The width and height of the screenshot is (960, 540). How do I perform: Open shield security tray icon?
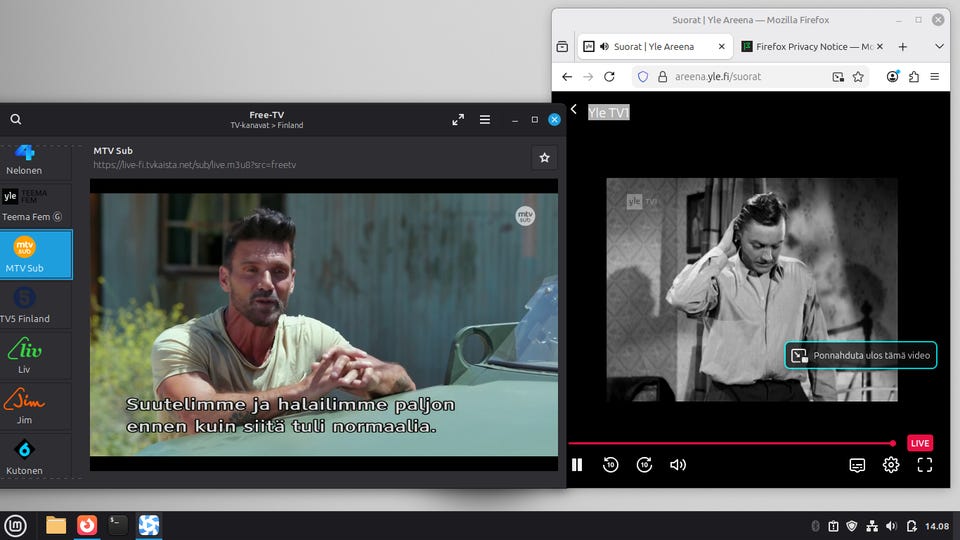click(x=852, y=526)
